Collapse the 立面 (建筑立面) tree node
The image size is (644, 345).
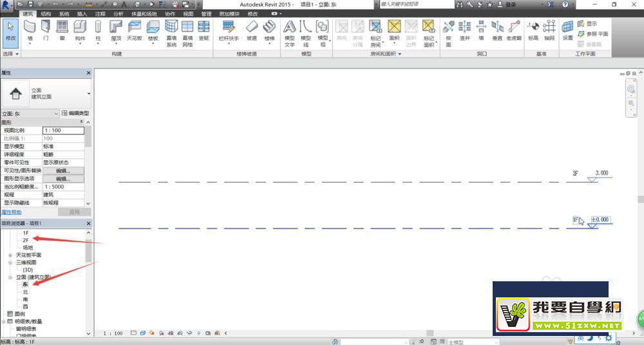point(10,277)
